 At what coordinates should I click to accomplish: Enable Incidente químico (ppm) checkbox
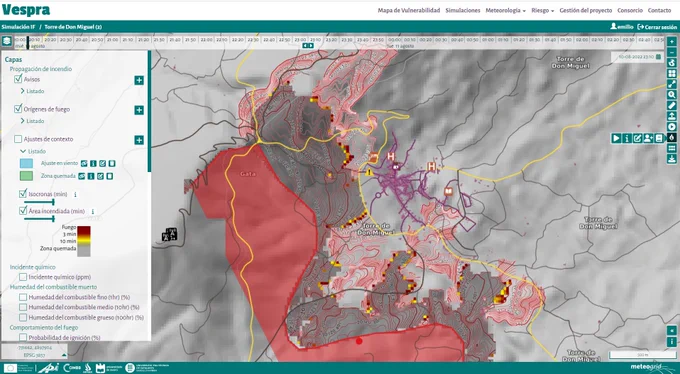tap(23, 277)
